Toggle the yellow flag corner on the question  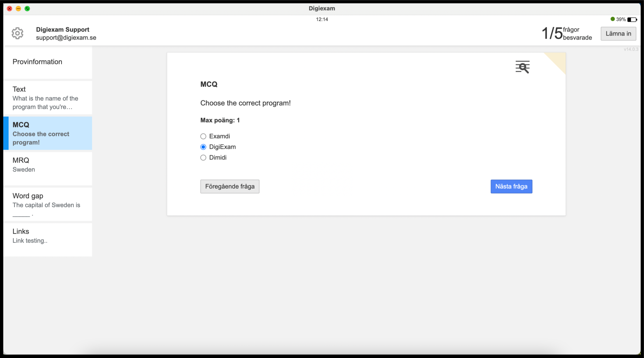coord(558,60)
